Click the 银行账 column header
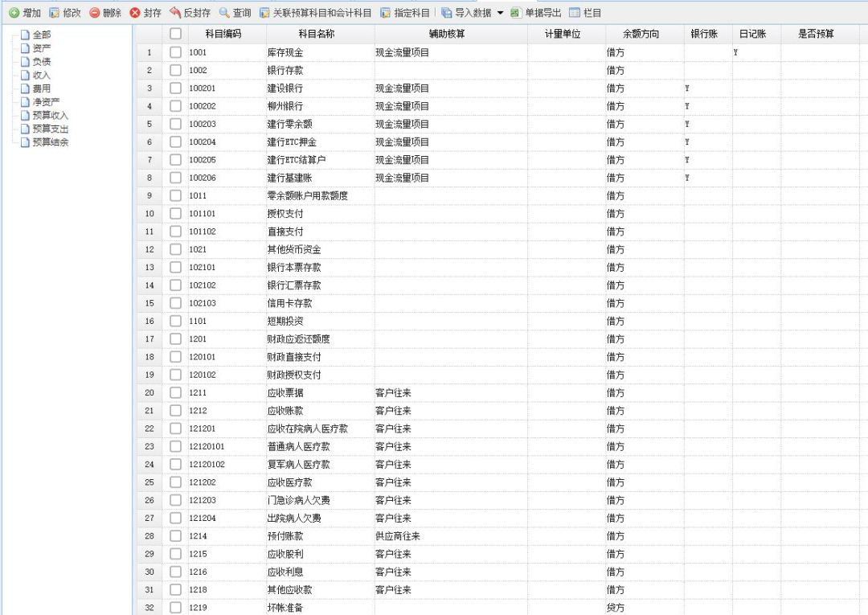The width and height of the screenshot is (868, 615). point(708,34)
